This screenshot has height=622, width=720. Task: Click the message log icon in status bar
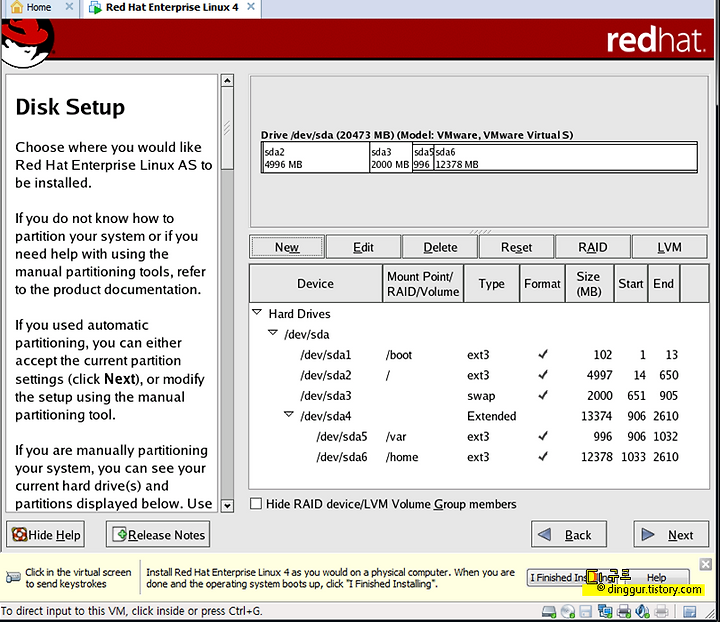(690, 611)
